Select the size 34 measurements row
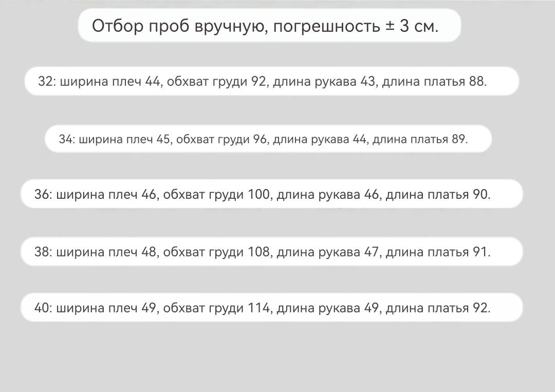 click(268, 139)
